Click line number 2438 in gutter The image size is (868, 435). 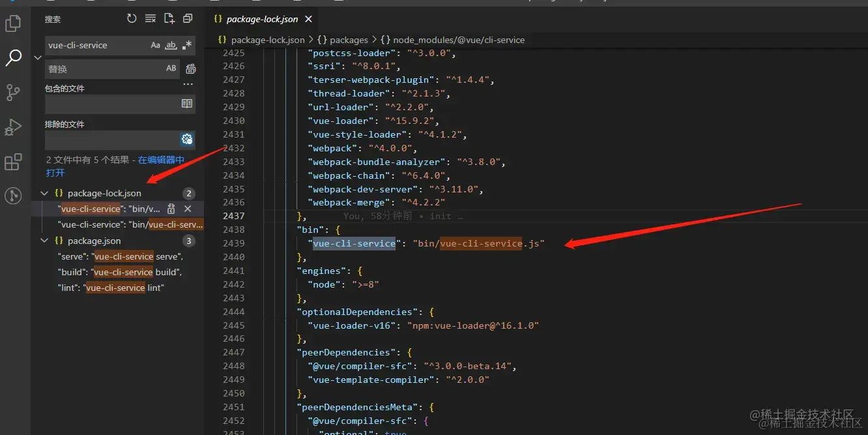coord(233,230)
